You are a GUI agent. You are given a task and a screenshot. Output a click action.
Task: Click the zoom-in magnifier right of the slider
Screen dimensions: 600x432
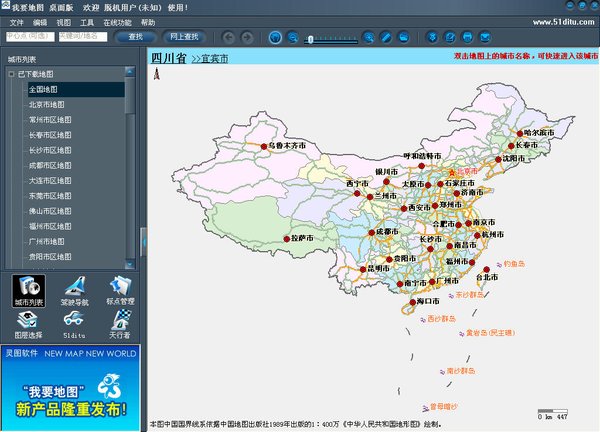pos(368,37)
